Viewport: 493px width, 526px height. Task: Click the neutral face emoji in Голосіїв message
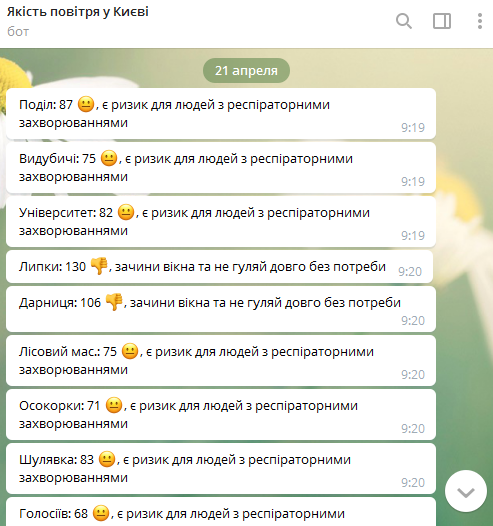click(101, 513)
